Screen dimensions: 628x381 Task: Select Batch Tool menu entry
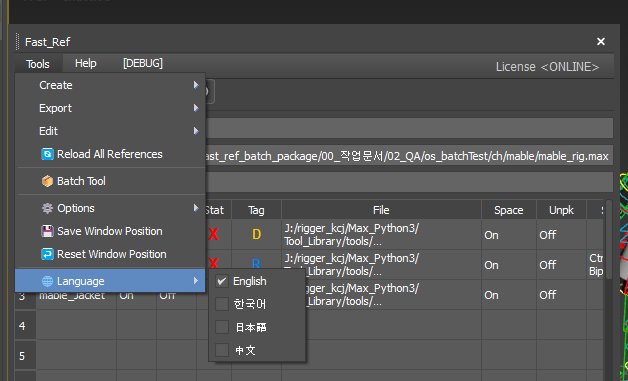pyautogui.click(x=110, y=181)
